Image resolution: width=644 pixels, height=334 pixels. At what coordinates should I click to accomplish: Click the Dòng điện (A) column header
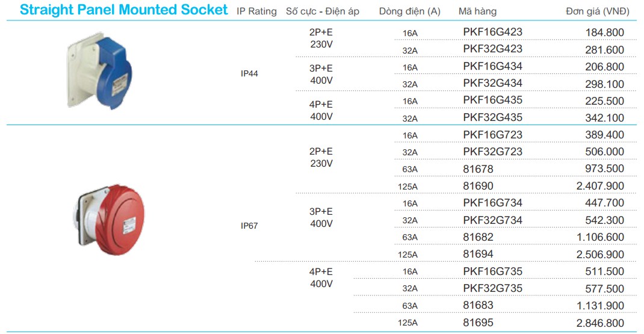point(409,11)
